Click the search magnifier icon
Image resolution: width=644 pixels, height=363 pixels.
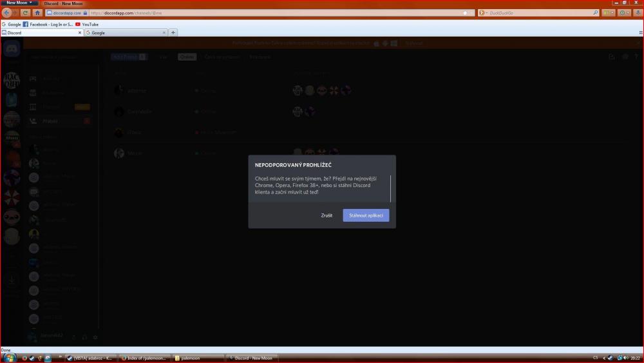tap(595, 13)
